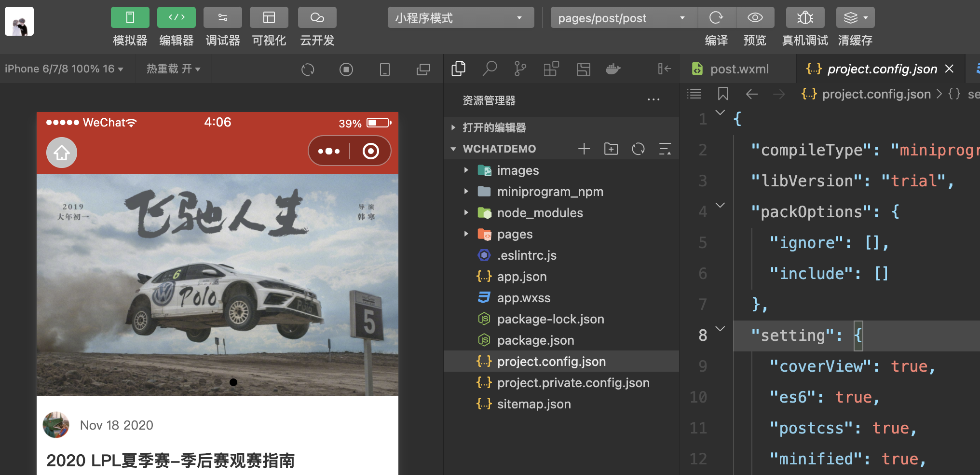Image resolution: width=980 pixels, height=475 pixels.
Task: Collapse the WCHATDEMO project section
Action: pyautogui.click(x=453, y=149)
